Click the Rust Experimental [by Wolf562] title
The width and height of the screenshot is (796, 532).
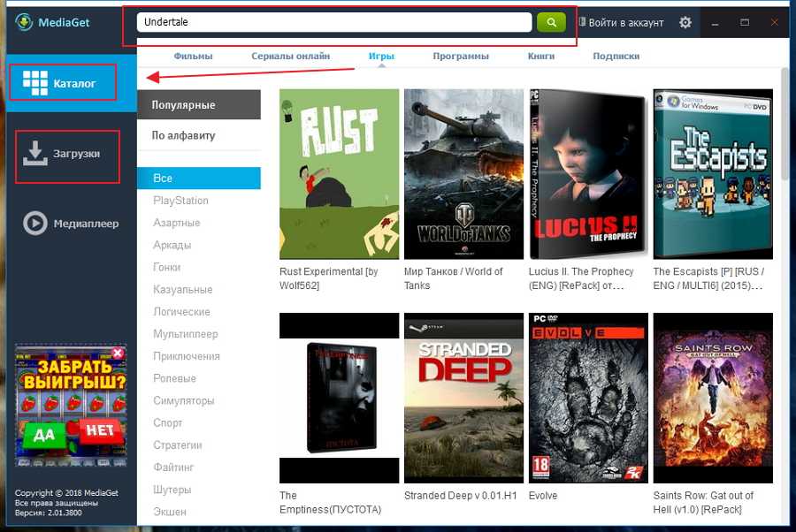329,278
